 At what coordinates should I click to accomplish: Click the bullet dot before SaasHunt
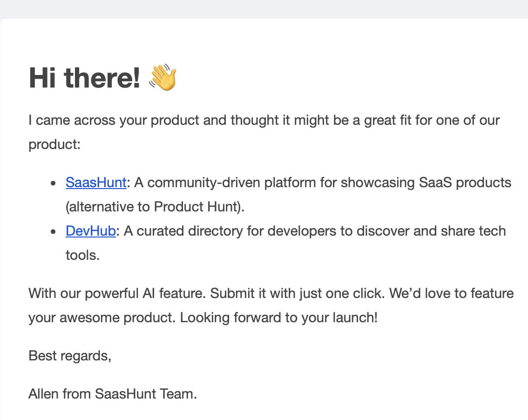coord(54,183)
